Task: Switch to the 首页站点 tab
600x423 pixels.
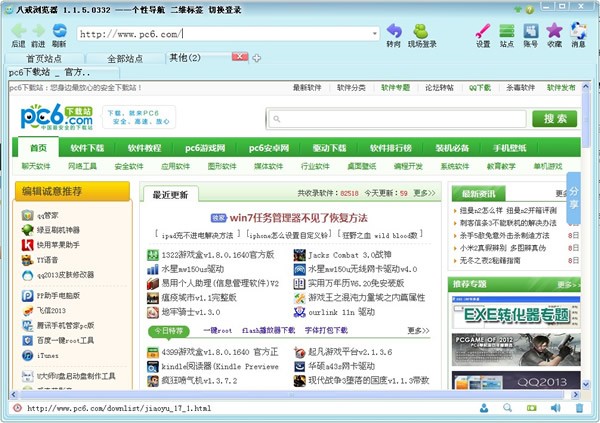Action: 44,59
